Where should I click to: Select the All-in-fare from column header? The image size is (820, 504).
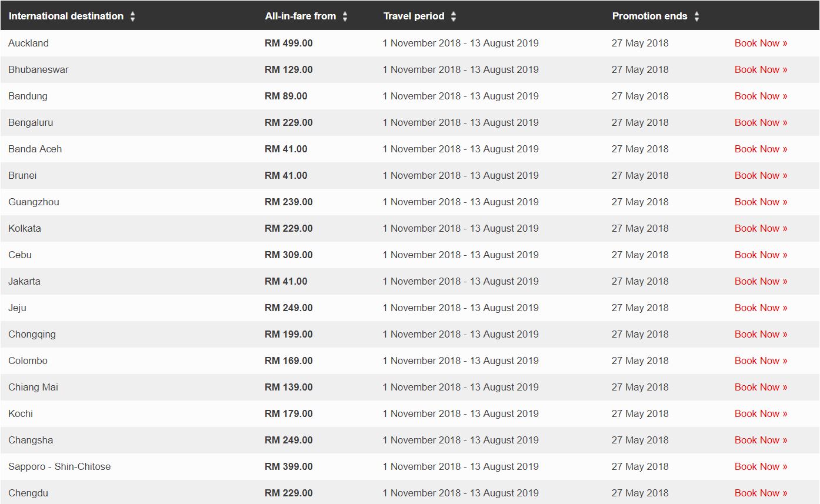[301, 16]
